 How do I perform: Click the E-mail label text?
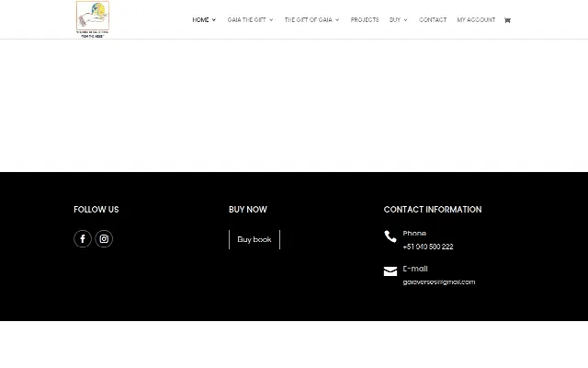[415, 269]
